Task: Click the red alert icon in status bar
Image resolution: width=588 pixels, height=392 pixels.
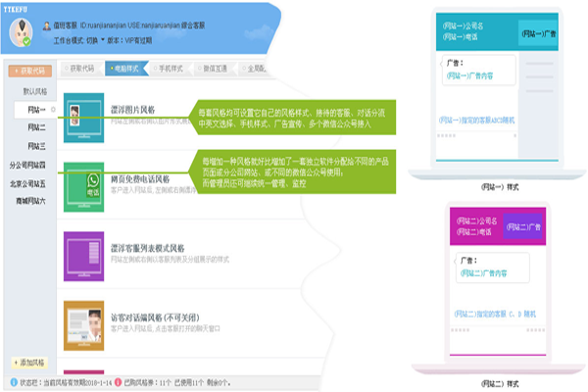Action: point(118,382)
